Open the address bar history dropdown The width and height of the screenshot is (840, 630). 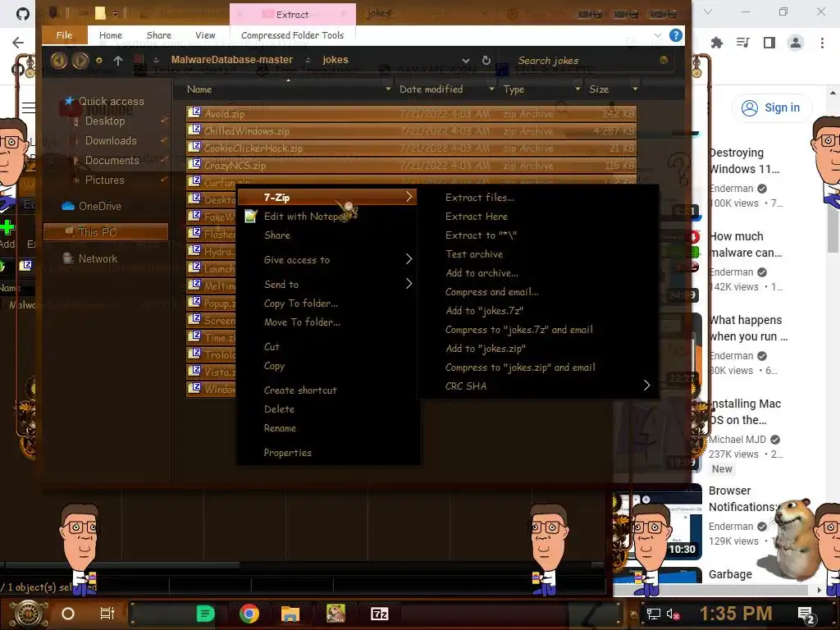tap(466, 61)
